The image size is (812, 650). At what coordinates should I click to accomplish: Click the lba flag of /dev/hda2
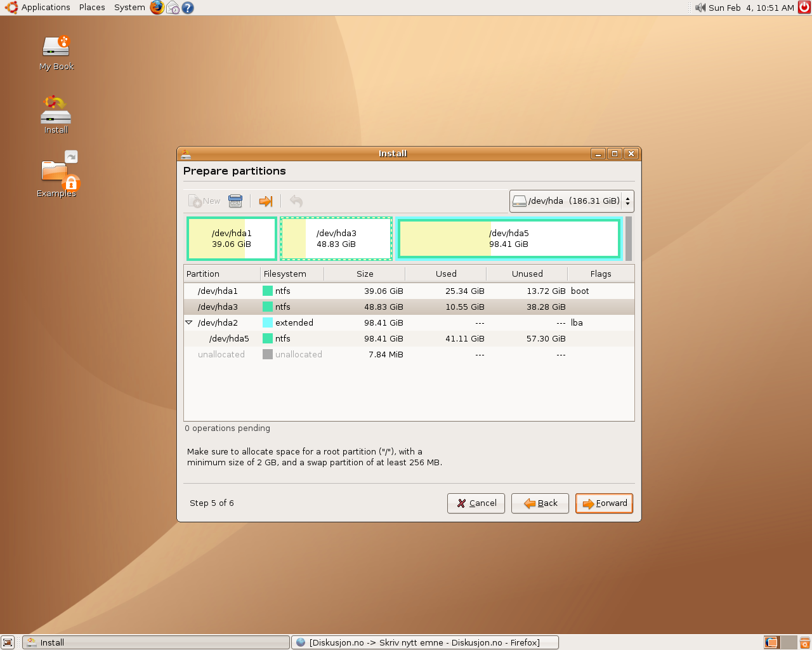[577, 323]
